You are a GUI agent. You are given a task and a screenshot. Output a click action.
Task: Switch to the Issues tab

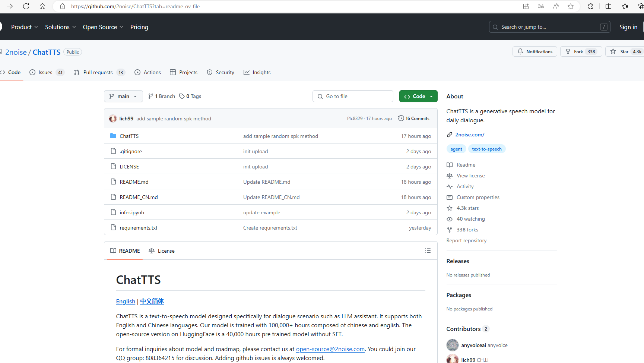click(x=47, y=72)
